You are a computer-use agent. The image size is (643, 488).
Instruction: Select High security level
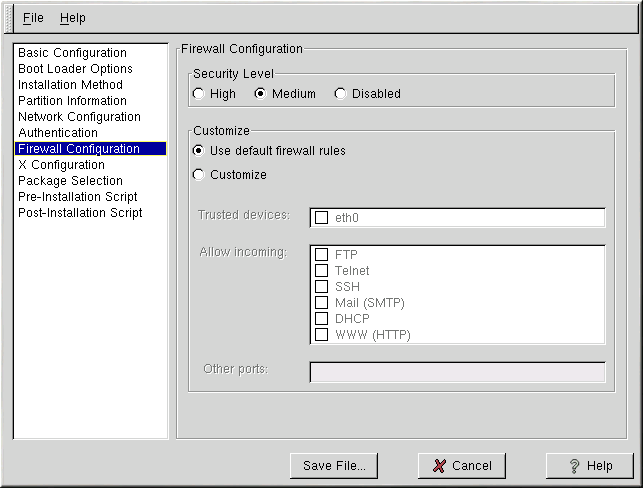(x=199, y=94)
